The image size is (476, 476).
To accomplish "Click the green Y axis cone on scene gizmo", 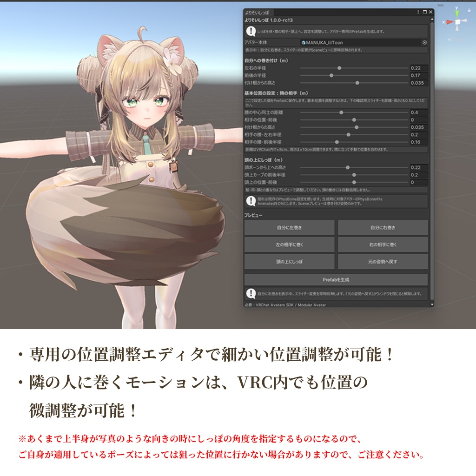I will [x=457, y=14].
